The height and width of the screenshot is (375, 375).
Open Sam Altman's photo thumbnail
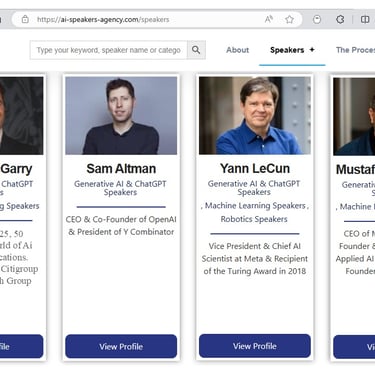pyautogui.click(x=121, y=116)
